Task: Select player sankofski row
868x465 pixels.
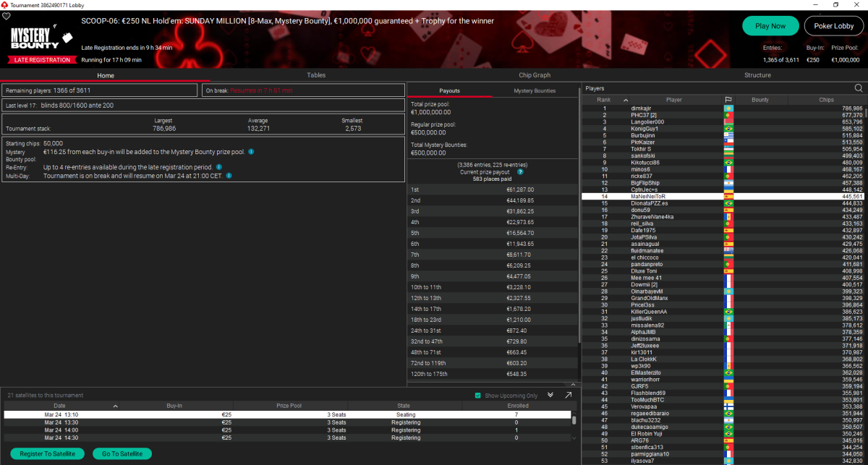Action: coord(723,155)
